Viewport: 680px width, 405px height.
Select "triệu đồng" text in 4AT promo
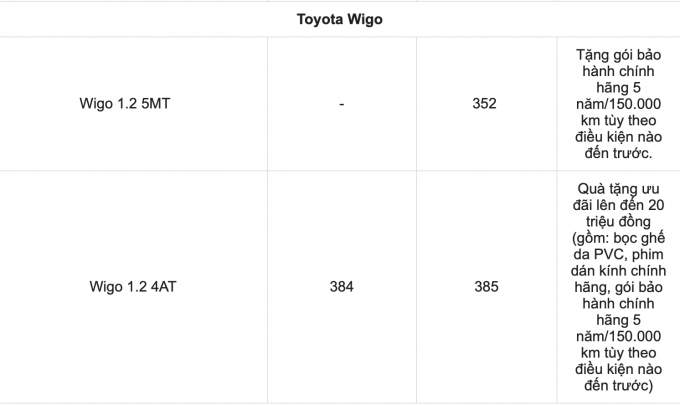[614, 221]
